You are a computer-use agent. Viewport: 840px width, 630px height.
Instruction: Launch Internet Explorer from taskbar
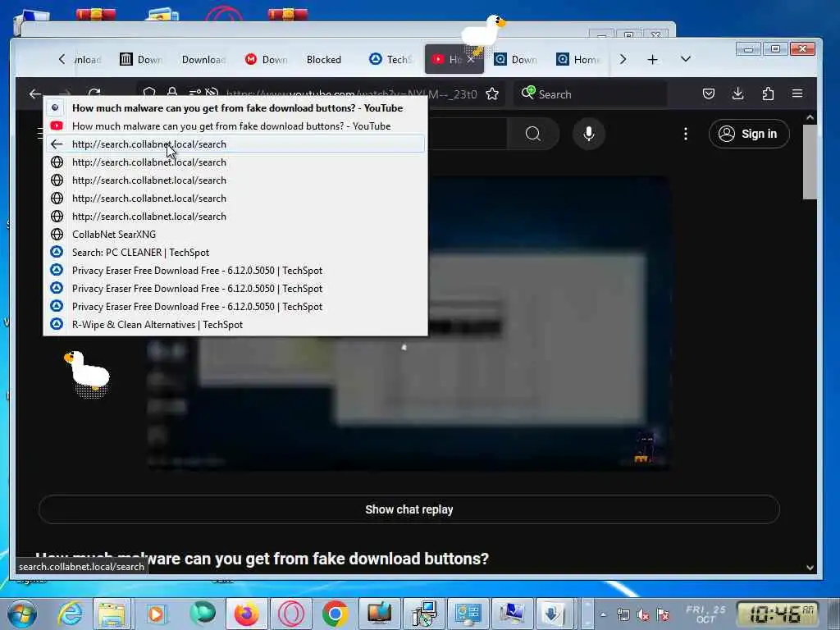pos(71,614)
